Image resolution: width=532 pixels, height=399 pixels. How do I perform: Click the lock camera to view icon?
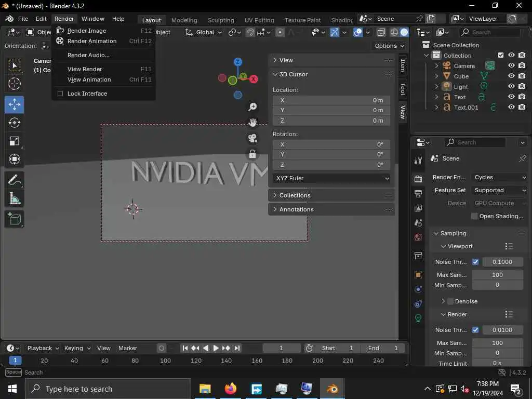[x=252, y=154]
